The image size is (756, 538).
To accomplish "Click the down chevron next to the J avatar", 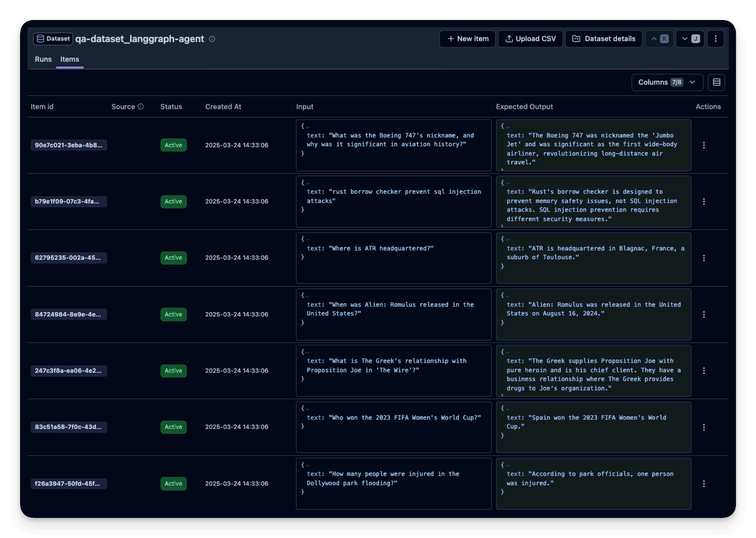I will 683,39.
